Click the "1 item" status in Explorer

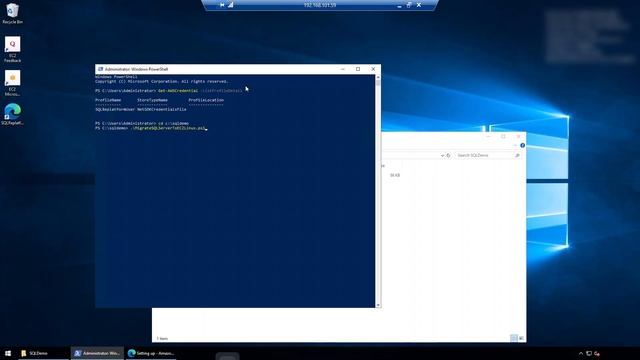point(162,338)
